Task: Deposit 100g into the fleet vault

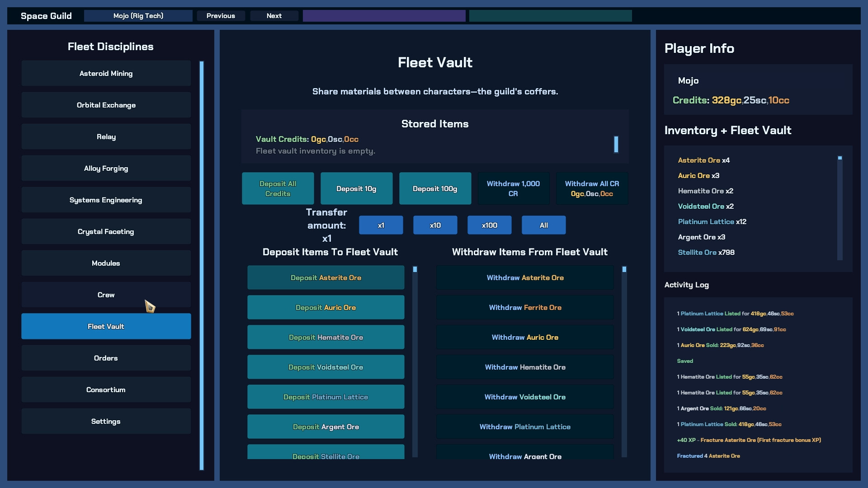Action: [x=434, y=188]
